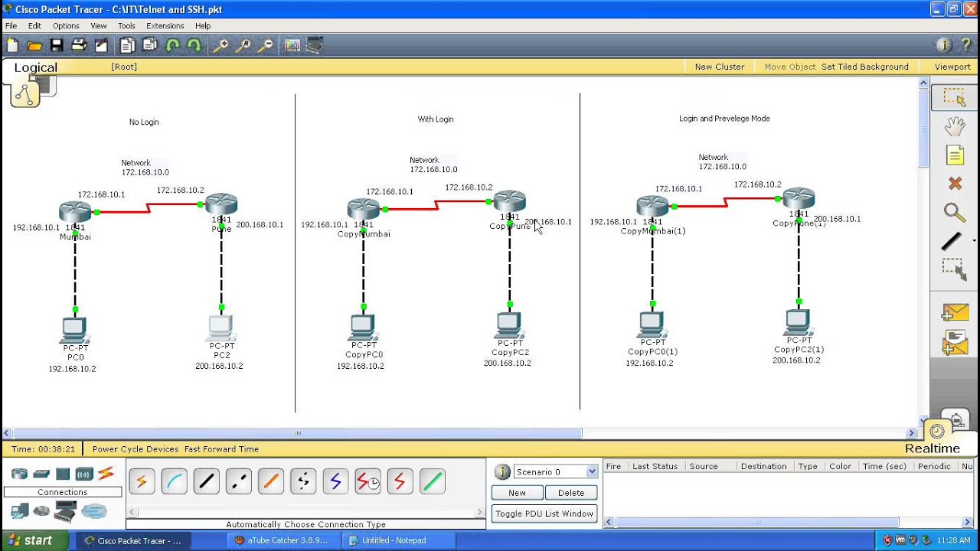The image size is (980, 551).
Task: Open a file with the folder icon
Action: pos(34,46)
